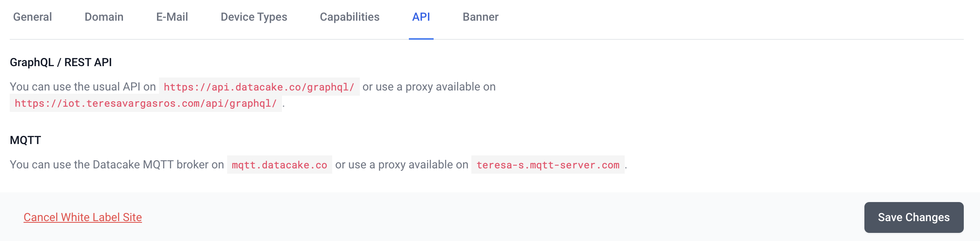Open the Capabilities tab
Screen dimensions: 980x241
click(350, 17)
